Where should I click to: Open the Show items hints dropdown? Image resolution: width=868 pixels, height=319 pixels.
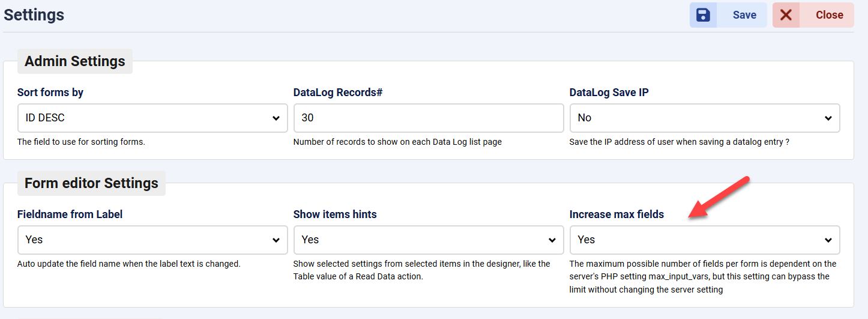pos(428,240)
